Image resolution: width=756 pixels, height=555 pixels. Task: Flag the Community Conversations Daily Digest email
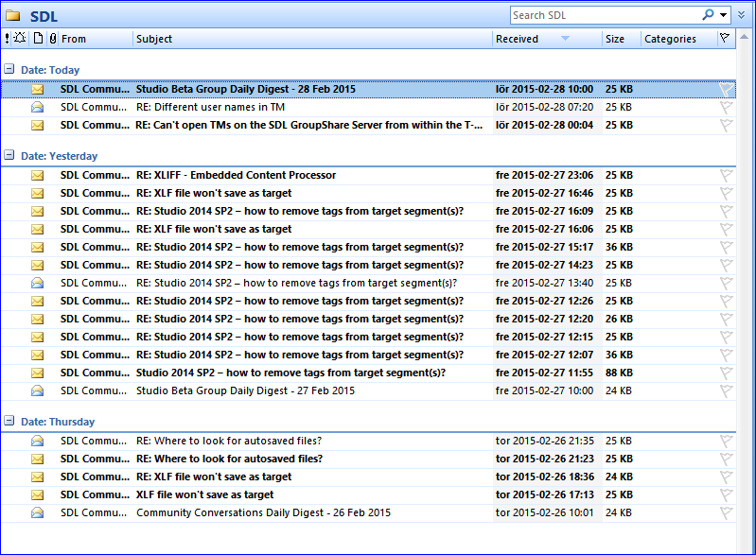(726, 513)
